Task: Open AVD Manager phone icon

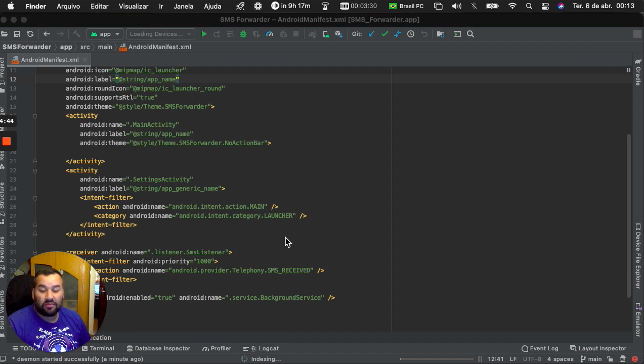Action: tap(326, 34)
